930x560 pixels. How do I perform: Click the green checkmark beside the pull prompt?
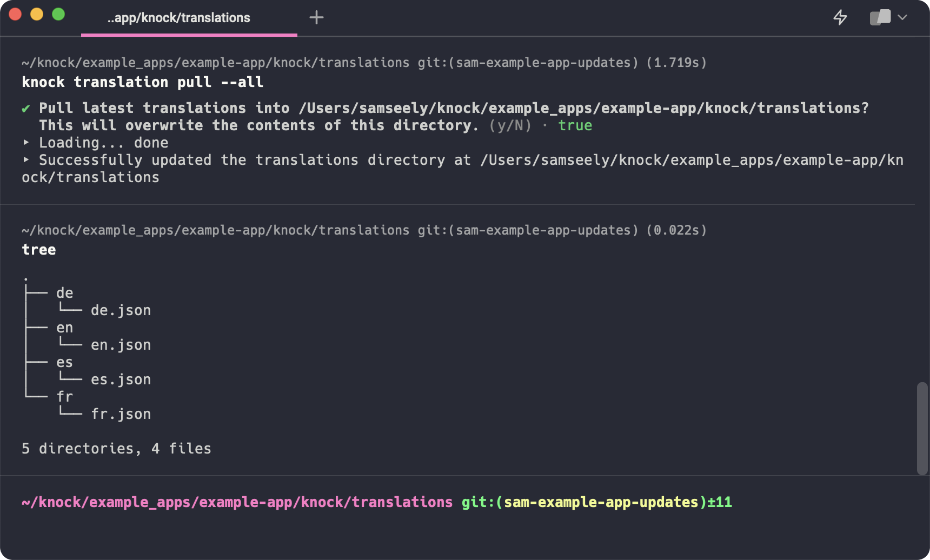pyautogui.click(x=25, y=108)
